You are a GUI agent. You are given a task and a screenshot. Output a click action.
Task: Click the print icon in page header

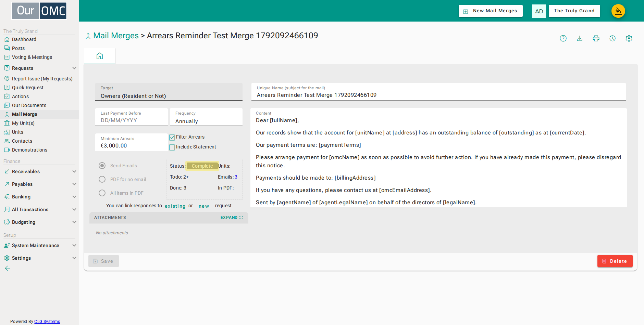click(x=596, y=38)
